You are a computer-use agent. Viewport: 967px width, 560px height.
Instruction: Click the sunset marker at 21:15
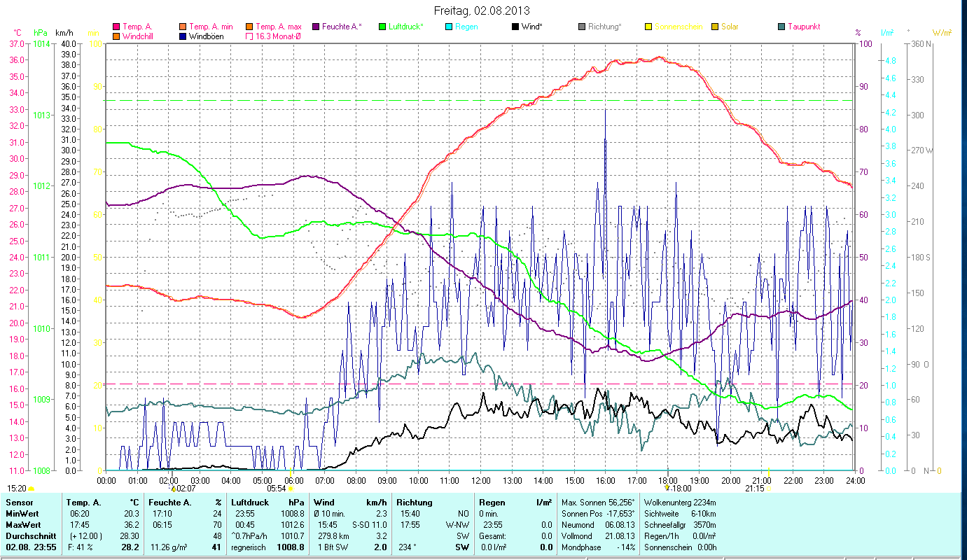769,489
